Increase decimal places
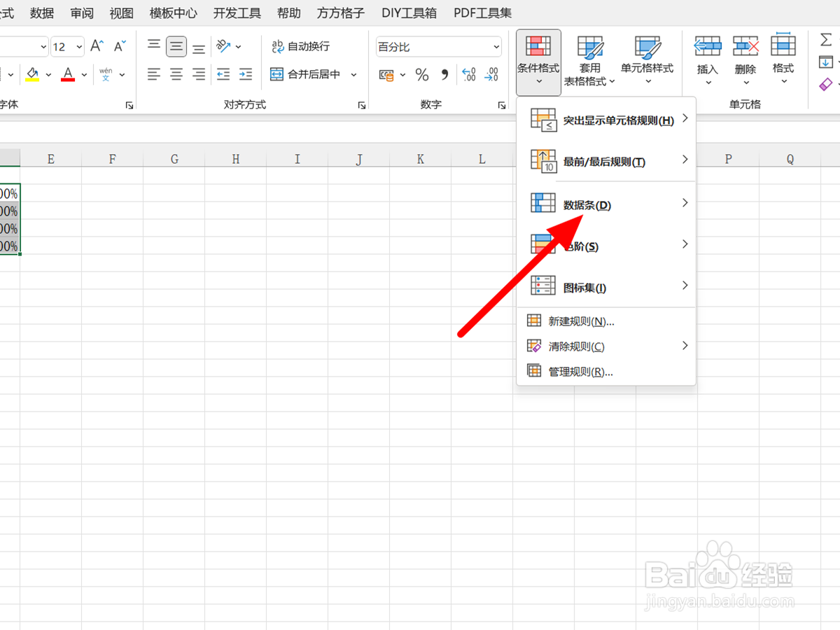Viewport: 840px width, 630px height. click(x=469, y=74)
